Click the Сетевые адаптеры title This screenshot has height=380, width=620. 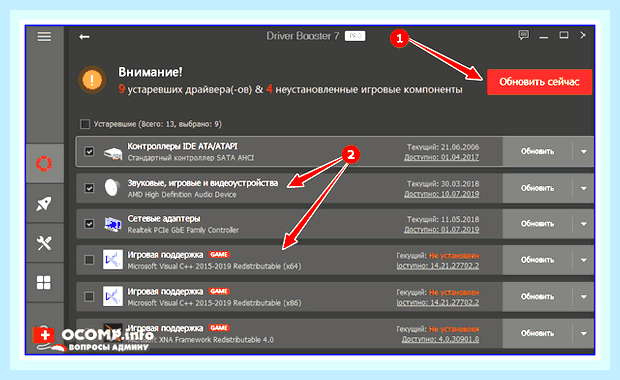point(164,219)
